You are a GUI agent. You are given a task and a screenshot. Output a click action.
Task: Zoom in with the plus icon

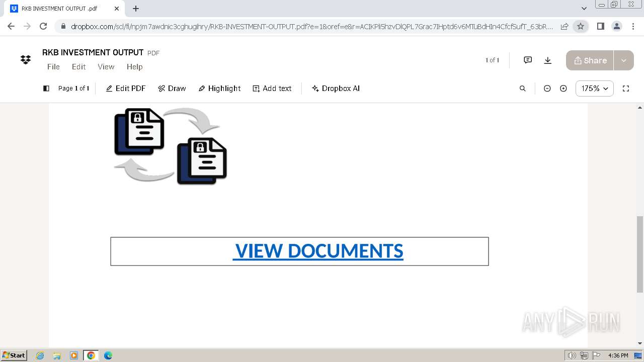563,88
